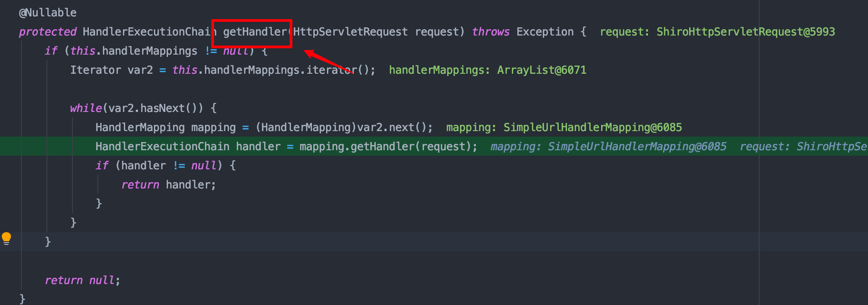
Task: Click the return null statement
Action: [82, 280]
